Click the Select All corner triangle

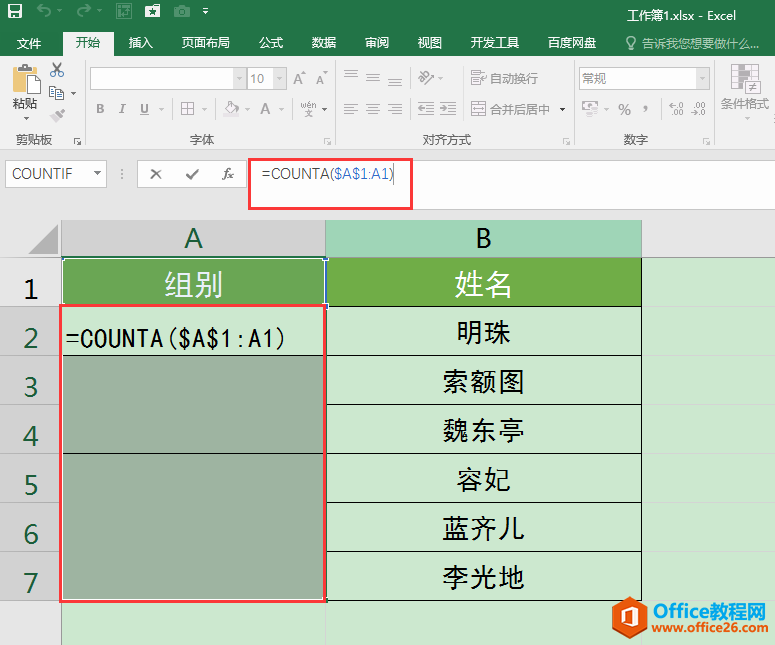click(x=43, y=240)
